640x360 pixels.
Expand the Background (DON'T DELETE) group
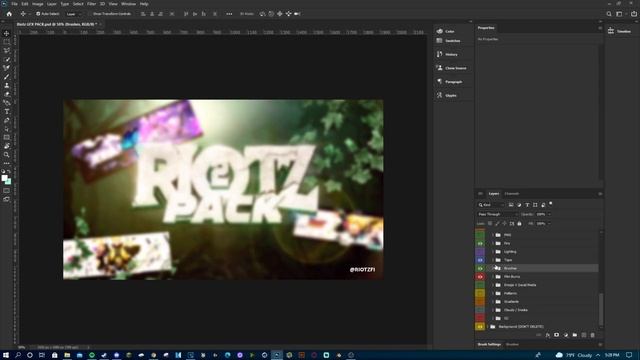click(x=488, y=327)
